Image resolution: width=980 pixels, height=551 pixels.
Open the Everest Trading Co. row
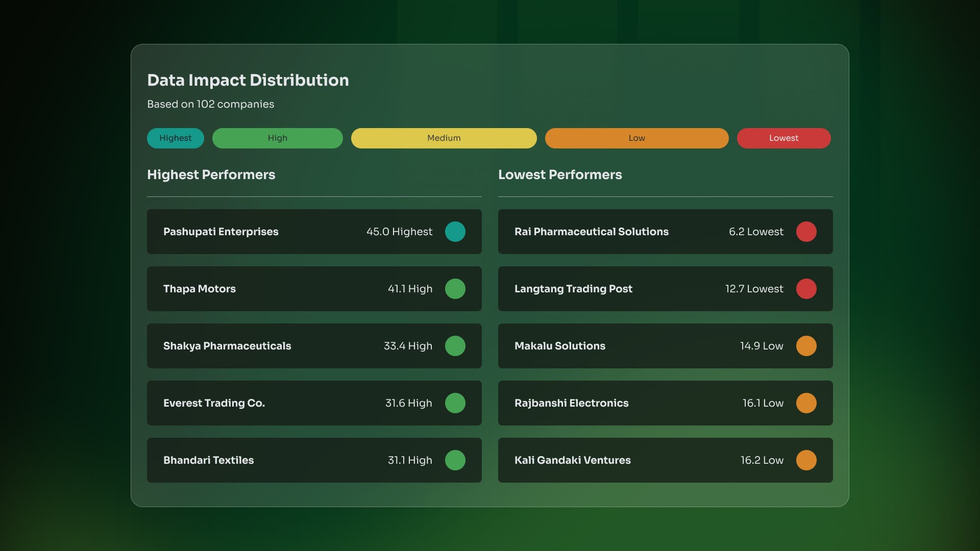314,403
